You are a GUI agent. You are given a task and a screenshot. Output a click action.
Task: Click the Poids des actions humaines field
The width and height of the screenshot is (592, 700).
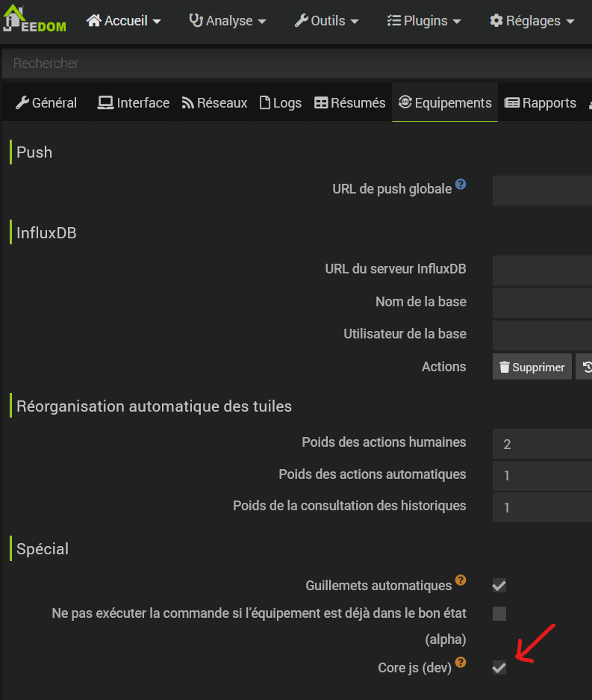pyautogui.click(x=542, y=444)
